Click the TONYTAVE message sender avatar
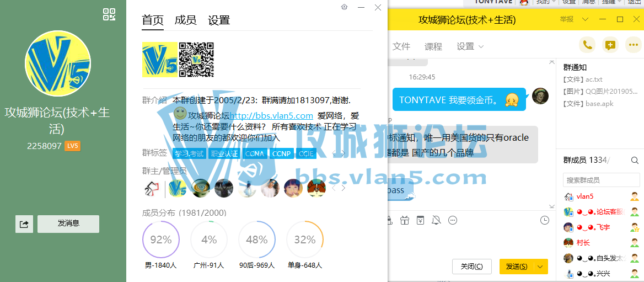This screenshot has width=644, height=282. click(540, 96)
